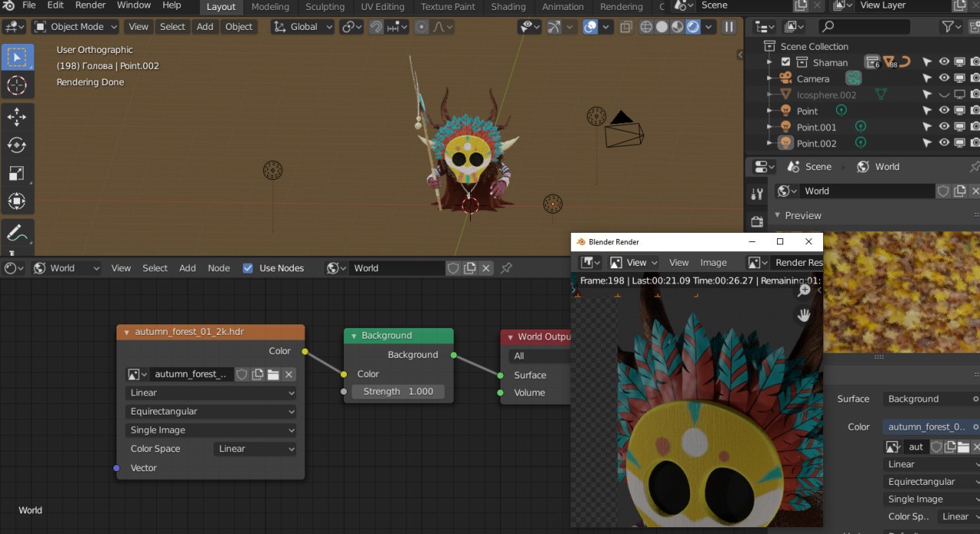Image resolution: width=980 pixels, height=534 pixels.
Task: Switch to material preview shading
Action: pyautogui.click(x=678, y=27)
